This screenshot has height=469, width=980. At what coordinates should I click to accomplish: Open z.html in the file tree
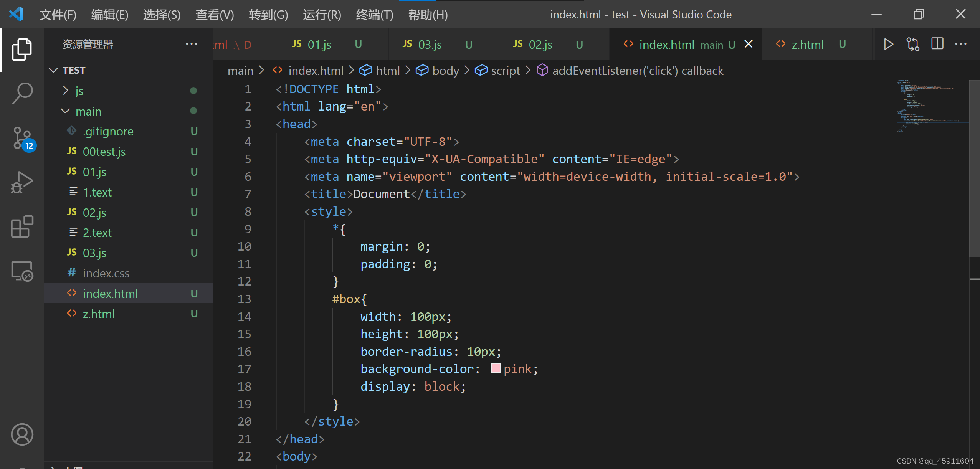[128, 314]
